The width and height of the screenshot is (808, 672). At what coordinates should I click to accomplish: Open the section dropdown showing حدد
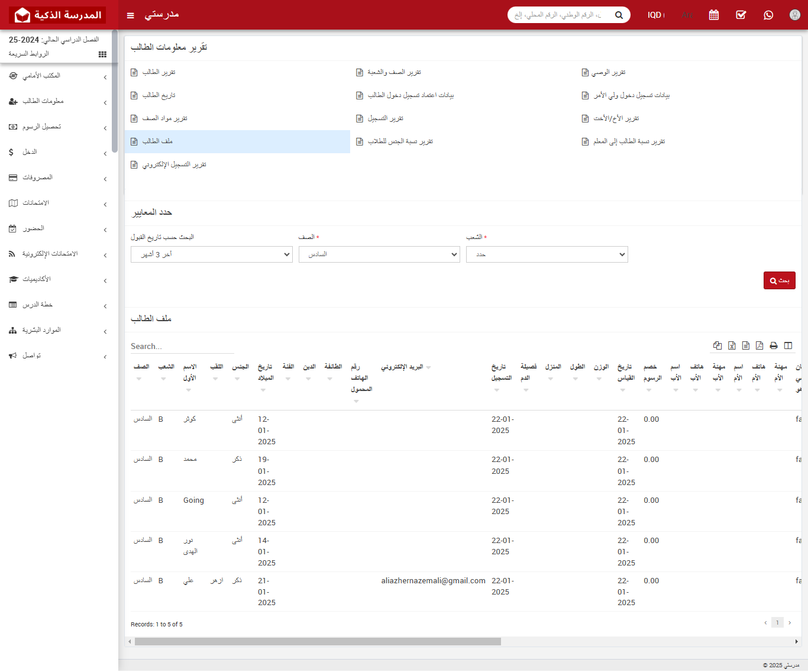[547, 254]
